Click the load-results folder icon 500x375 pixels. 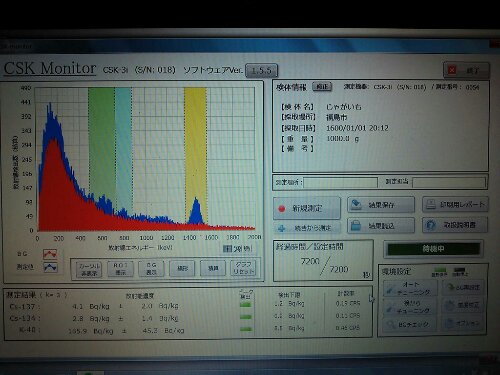(356, 225)
